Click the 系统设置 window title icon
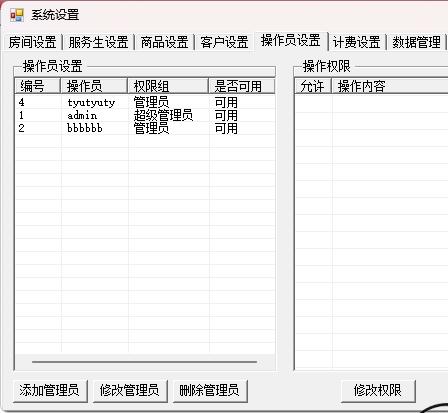 (17, 15)
